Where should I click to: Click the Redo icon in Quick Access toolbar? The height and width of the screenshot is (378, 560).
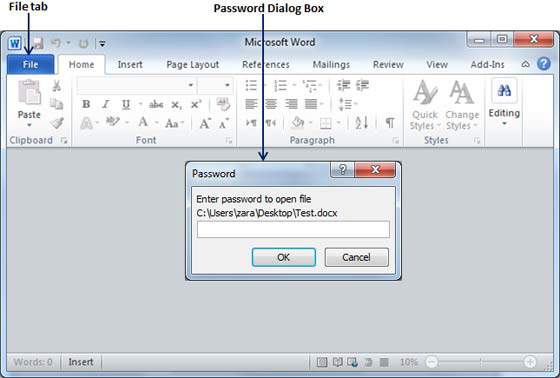[x=84, y=44]
